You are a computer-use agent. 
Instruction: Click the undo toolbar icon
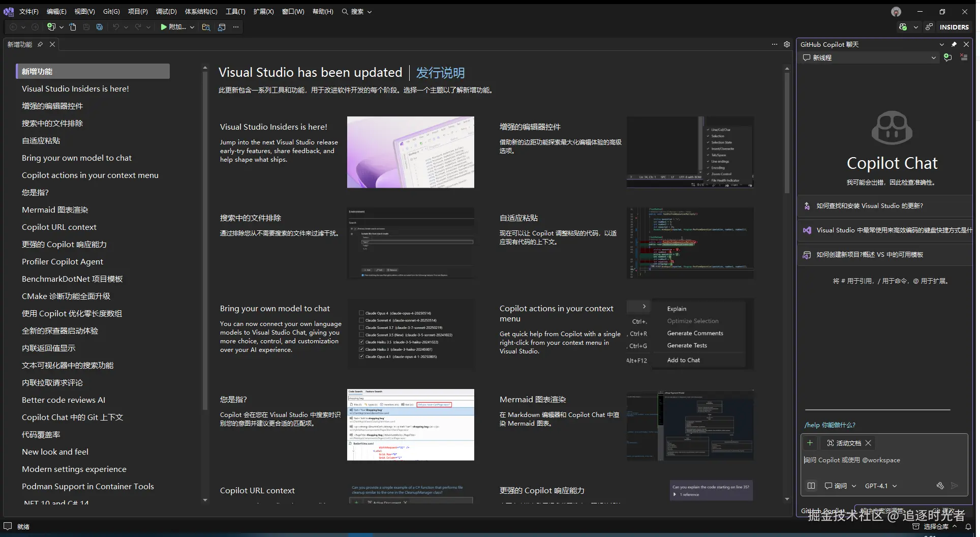[x=116, y=27]
